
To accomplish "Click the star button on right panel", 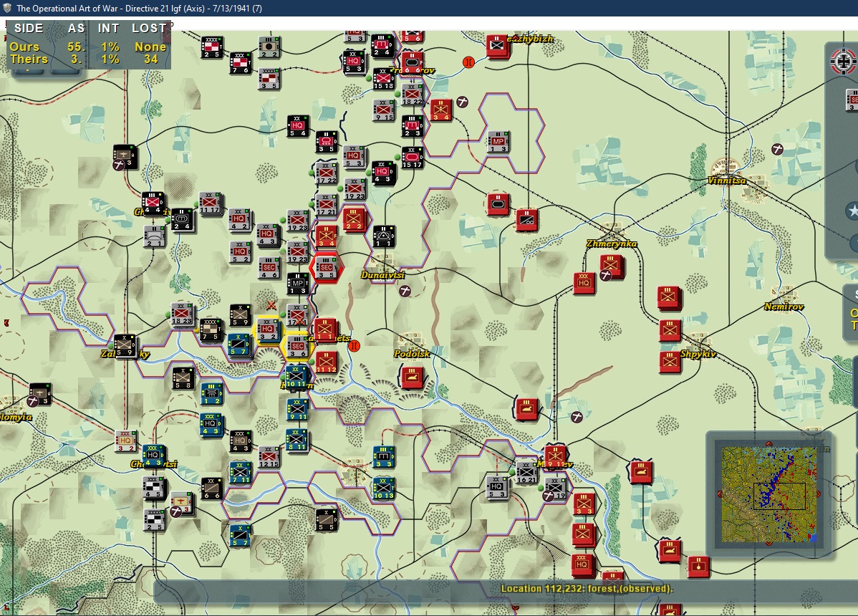I will point(852,211).
